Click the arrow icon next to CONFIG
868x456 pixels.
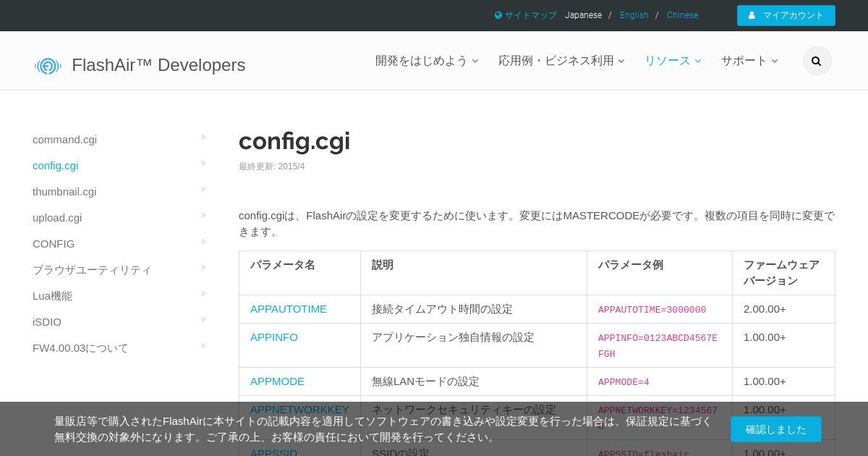click(203, 241)
